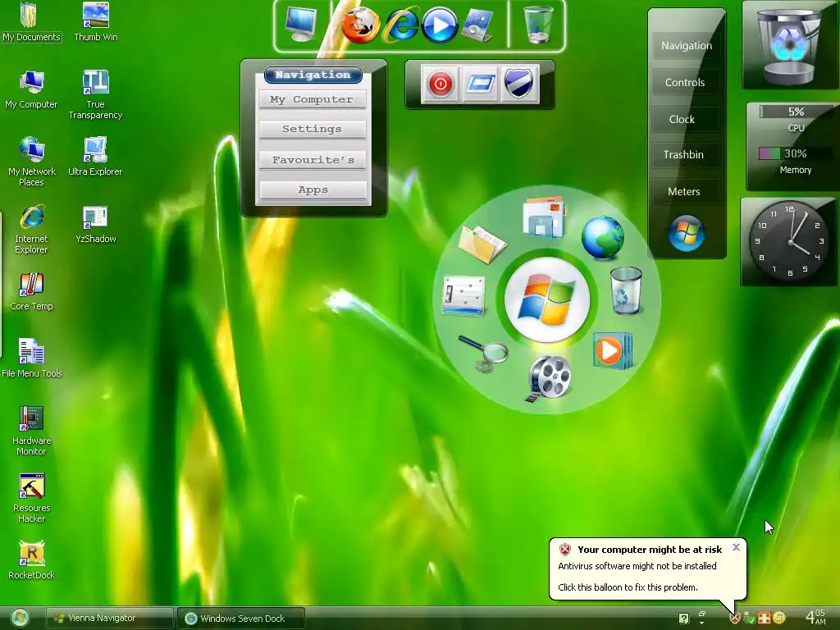The width and height of the screenshot is (840, 630).
Task: Open the settings panel icon in the circle dock
Action: pos(464,295)
